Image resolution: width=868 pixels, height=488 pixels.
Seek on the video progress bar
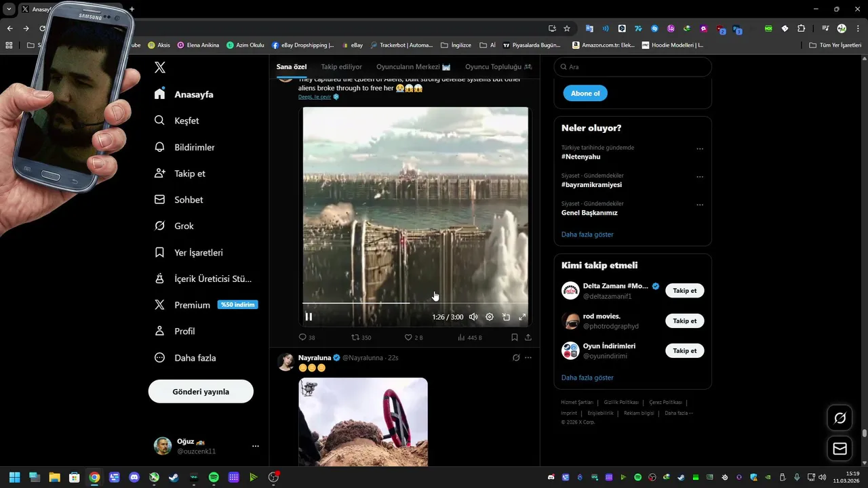pos(415,303)
